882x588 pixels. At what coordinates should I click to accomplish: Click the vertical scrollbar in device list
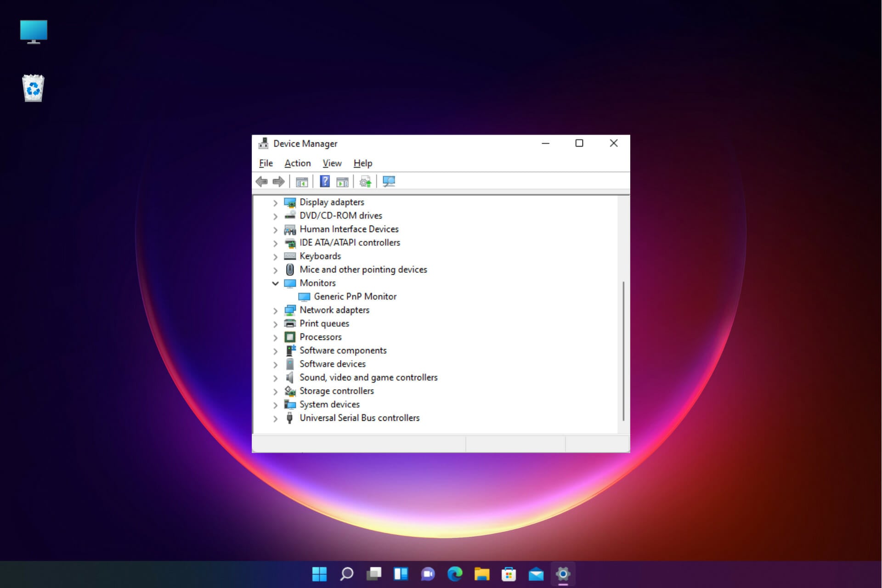[623, 351]
